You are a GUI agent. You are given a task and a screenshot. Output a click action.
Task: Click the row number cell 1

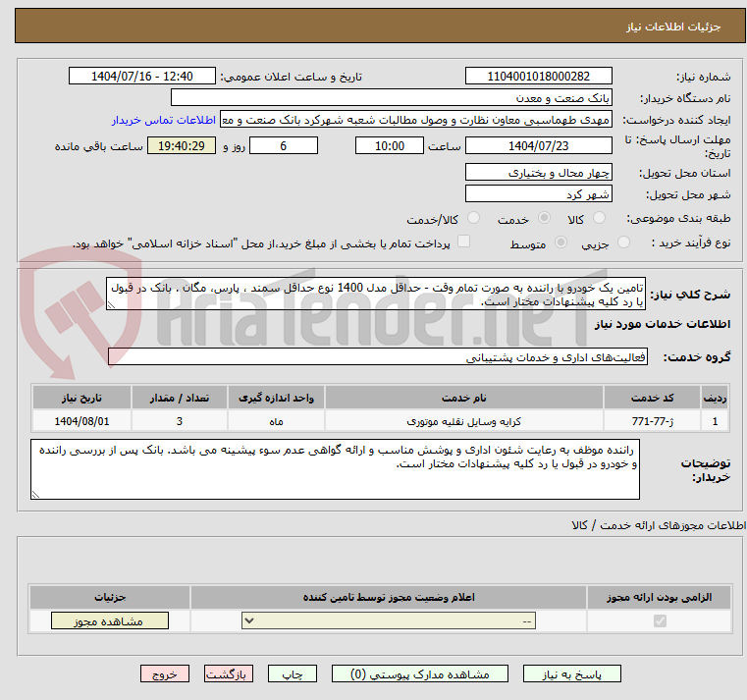click(x=715, y=421)
